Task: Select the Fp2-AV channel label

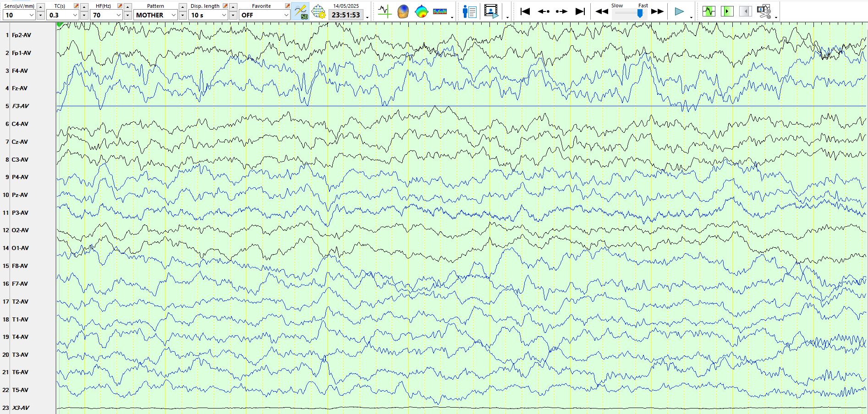Action: tap(22, 35)
